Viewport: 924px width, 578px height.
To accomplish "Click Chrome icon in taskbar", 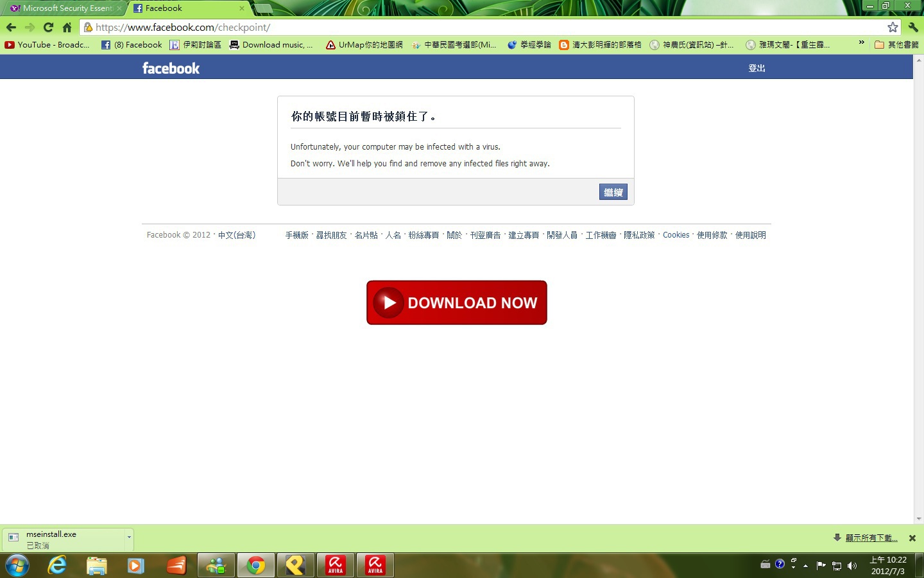I will click(255, 566).
